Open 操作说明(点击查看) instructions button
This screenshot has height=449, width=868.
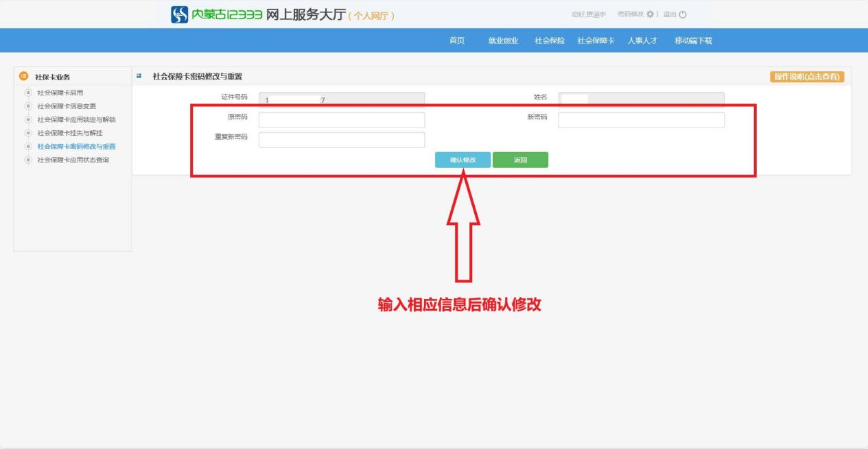[807, 77]
